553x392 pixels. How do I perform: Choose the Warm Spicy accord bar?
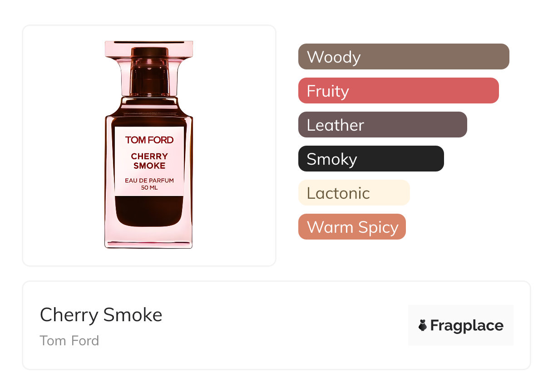352,227
